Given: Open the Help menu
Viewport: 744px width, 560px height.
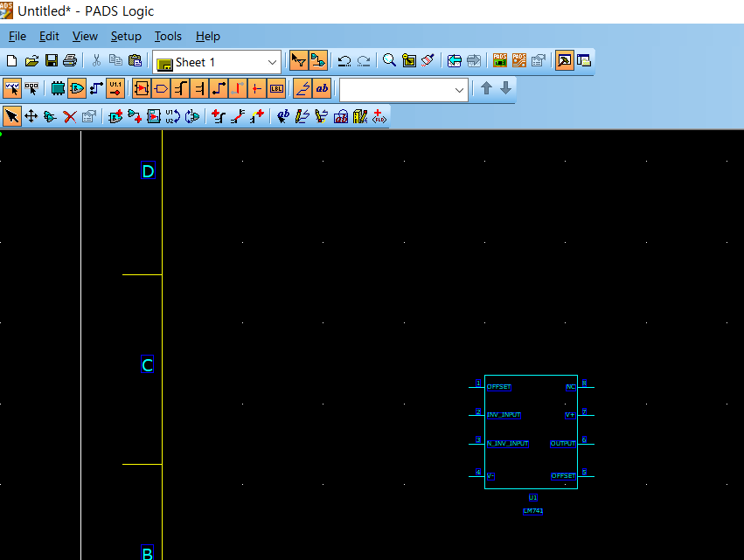Looking at the screenshot, I should click(x=208, y=36).
